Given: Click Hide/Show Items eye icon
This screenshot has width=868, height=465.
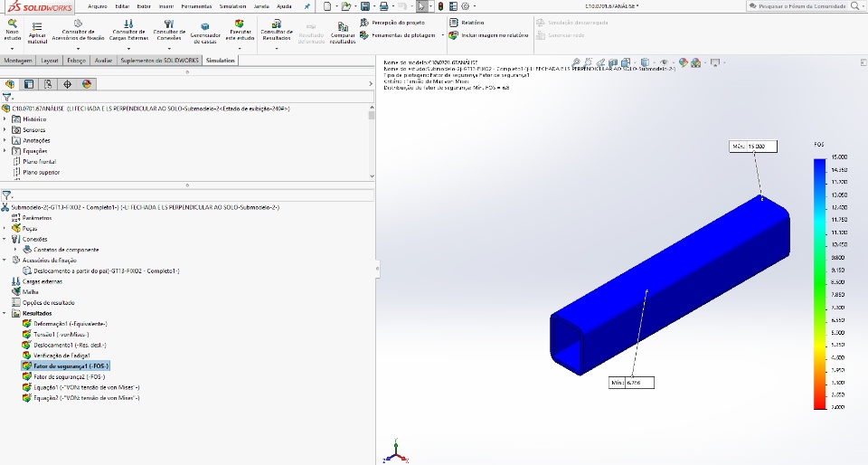Looking at the screenshot, I should (664, 62).
